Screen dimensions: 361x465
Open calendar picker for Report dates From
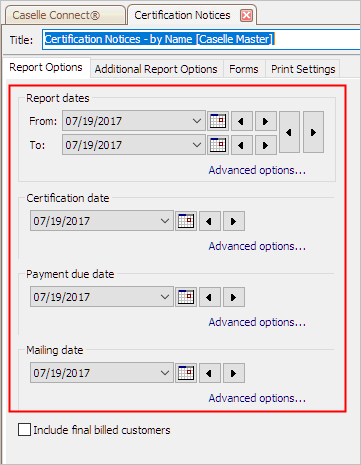pyautogui.click(x=218, y=121)
